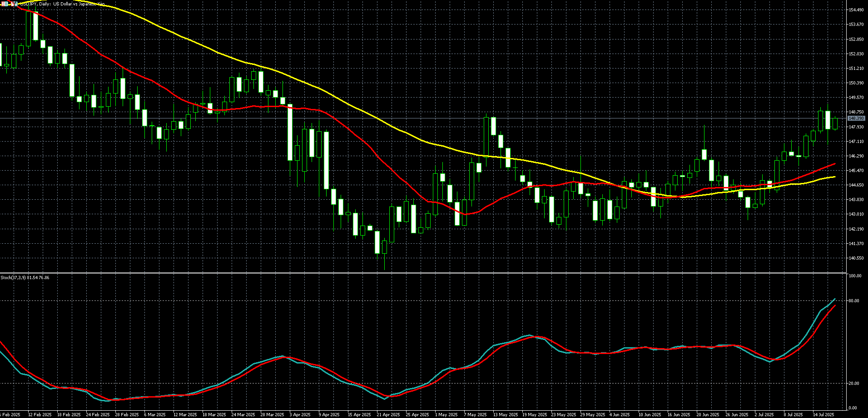Grab the divider between price and stochastic panes
Screen dimensions: 868x418
coord(422,273)
